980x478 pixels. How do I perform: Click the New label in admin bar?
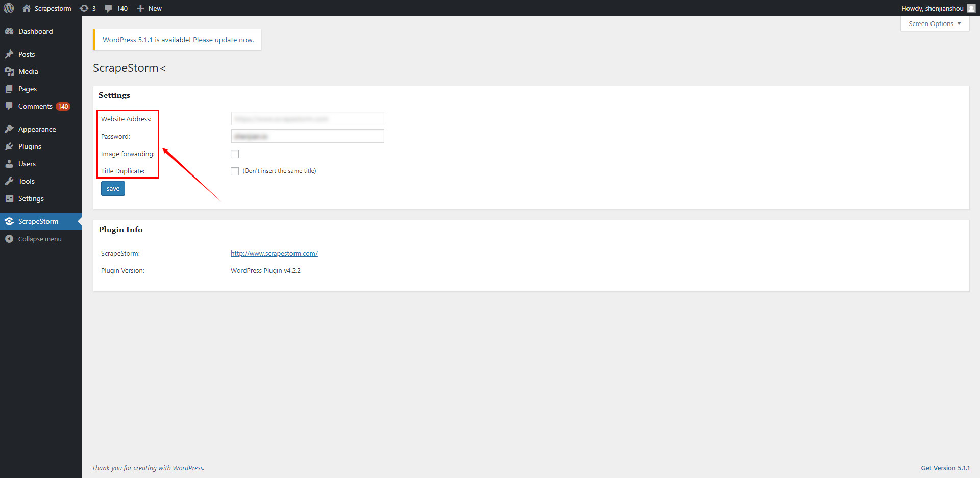click(155, 8)
